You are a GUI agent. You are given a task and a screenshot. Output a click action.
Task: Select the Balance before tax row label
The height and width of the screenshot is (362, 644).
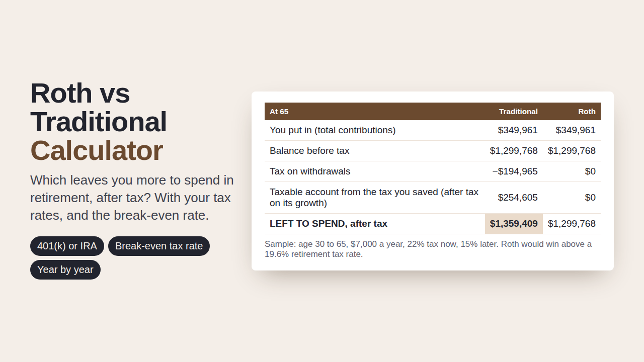pos(309,151)
